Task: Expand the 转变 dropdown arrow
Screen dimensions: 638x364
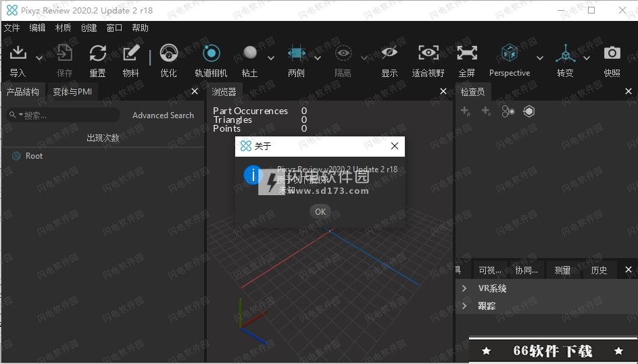Action: click(587, 58)
